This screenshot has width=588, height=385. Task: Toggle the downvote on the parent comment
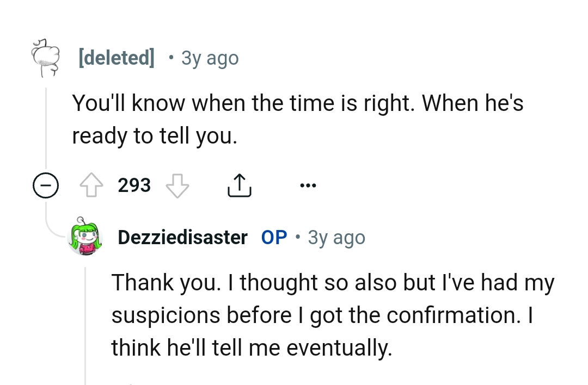pos(177,185)
